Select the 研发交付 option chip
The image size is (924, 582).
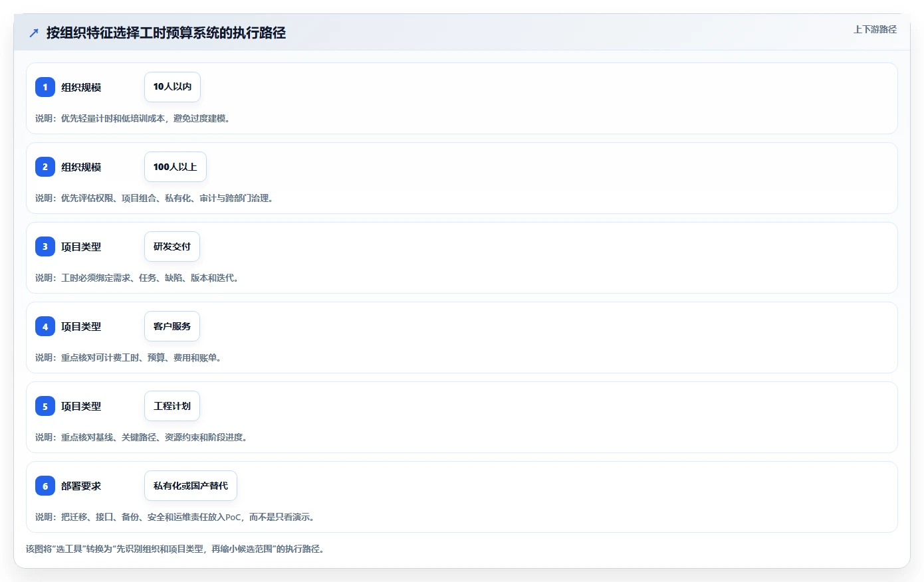coord(172,246)
